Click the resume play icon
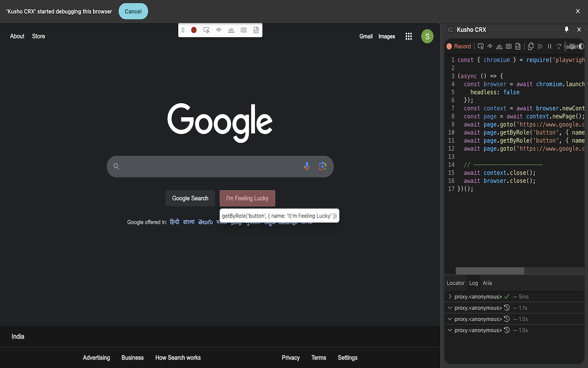Screen dimensions: 588x368 [541, 46]
